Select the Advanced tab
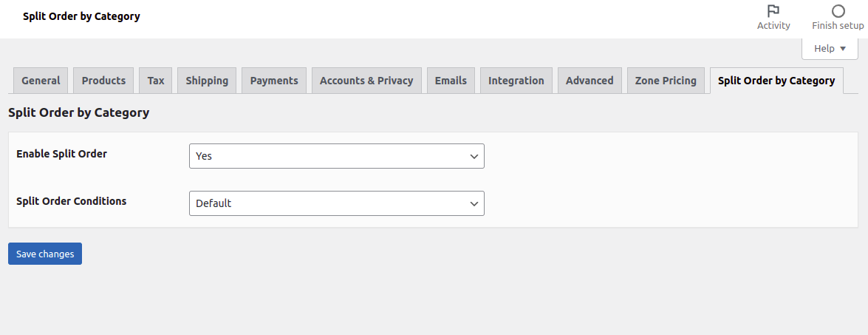868x335 pixels. tap(590, 81)
